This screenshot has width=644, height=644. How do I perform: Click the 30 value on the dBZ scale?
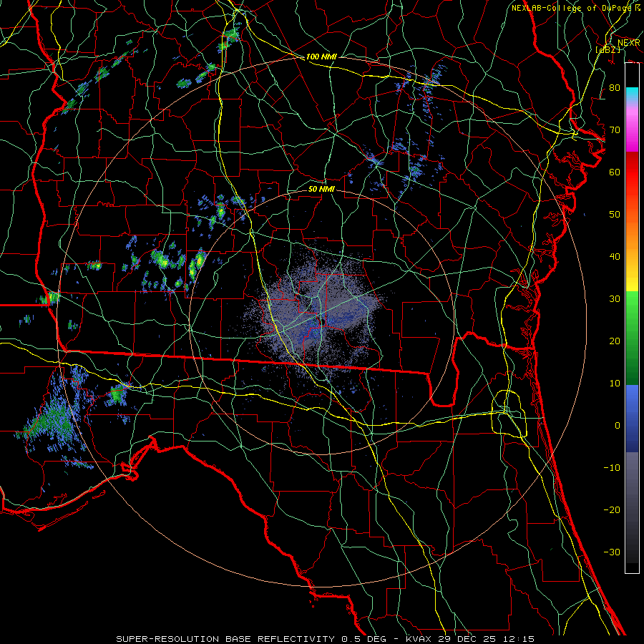click(615, 298)
